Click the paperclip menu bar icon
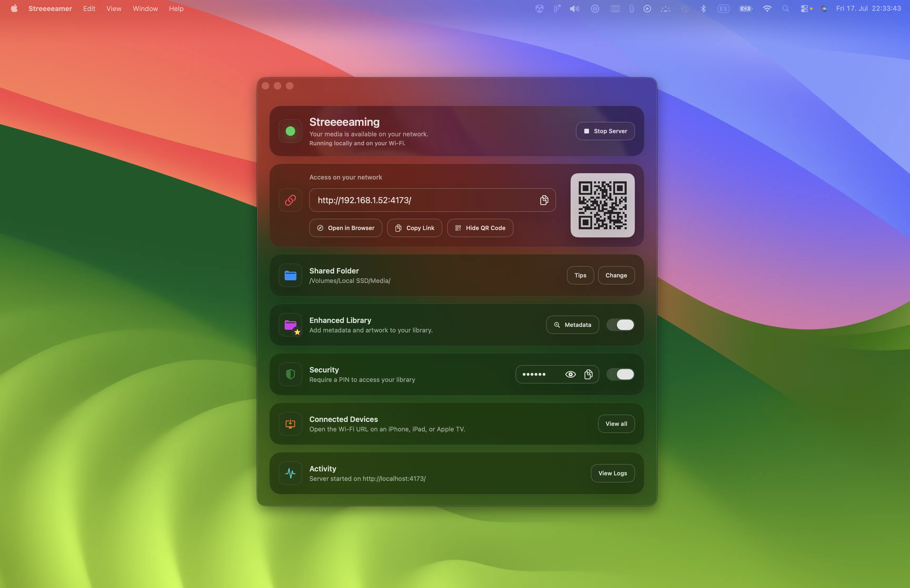Image resolution: width=910 pixels, height=588 pixels. click(632, 8)
